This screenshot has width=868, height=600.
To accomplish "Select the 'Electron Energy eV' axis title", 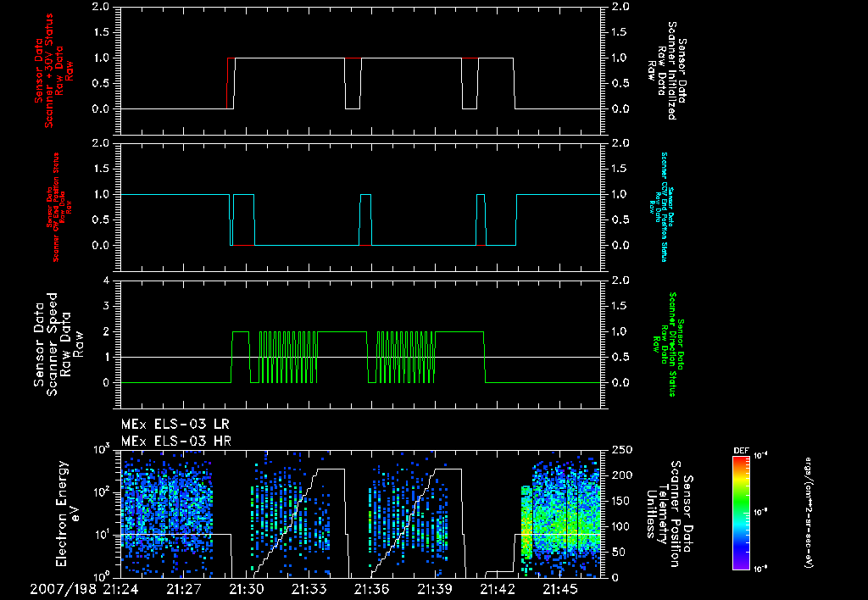I will click(69, 513).
